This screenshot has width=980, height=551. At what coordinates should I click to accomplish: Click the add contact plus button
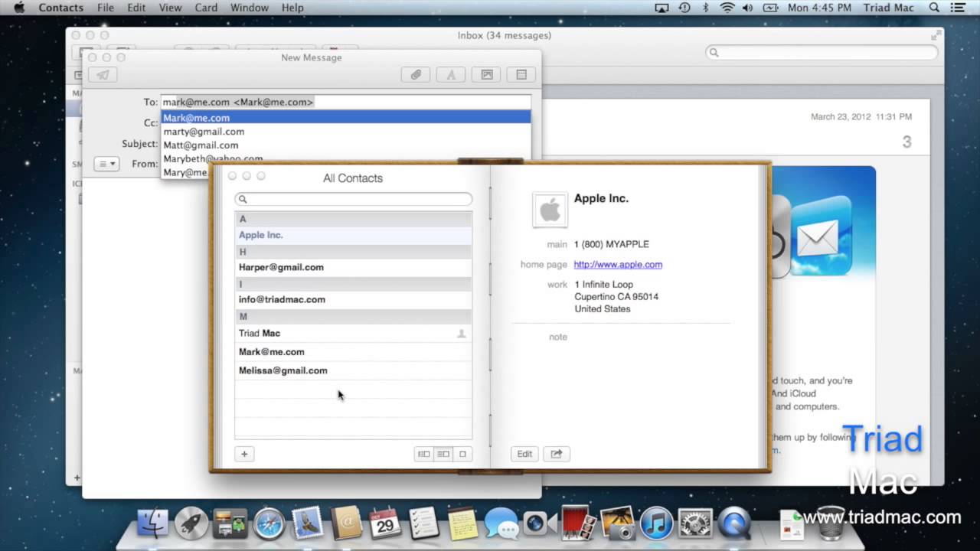244,454
